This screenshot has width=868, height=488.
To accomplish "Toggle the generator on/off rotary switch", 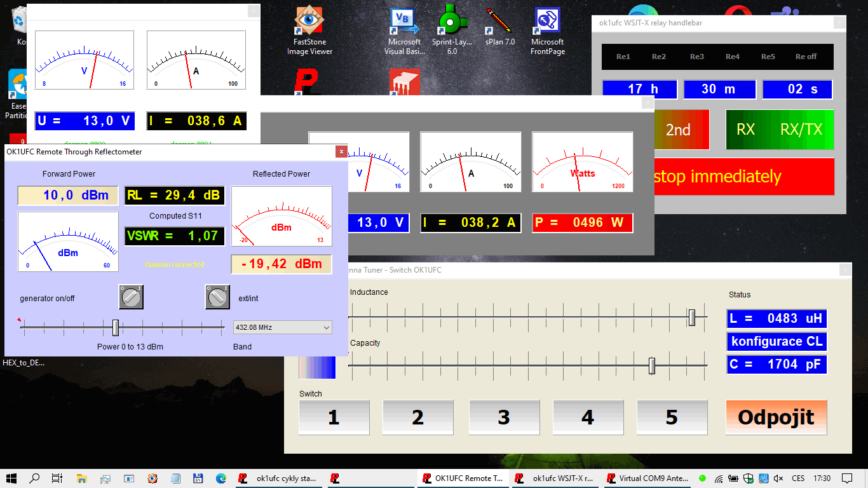I will [x=131, y=297].
